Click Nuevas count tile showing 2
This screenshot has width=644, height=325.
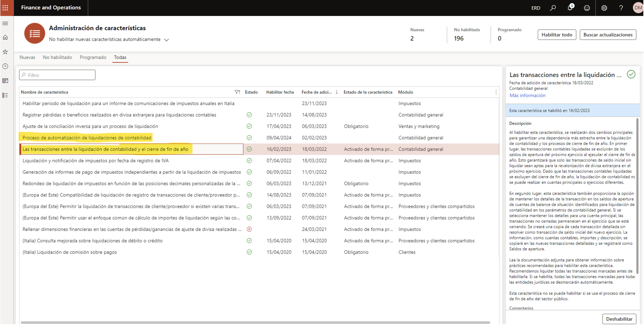(417, 34)
